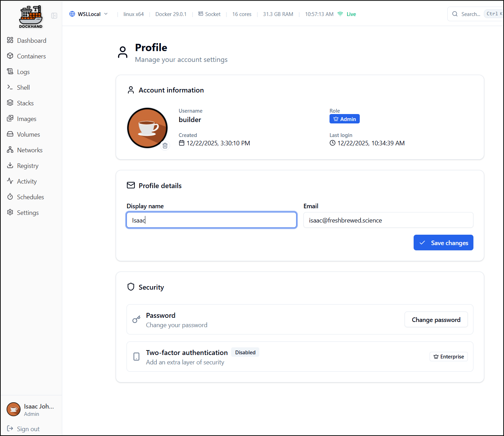Click into the Display name field
504x436 pixels.
pyautogui.click(x=211, y=220)
